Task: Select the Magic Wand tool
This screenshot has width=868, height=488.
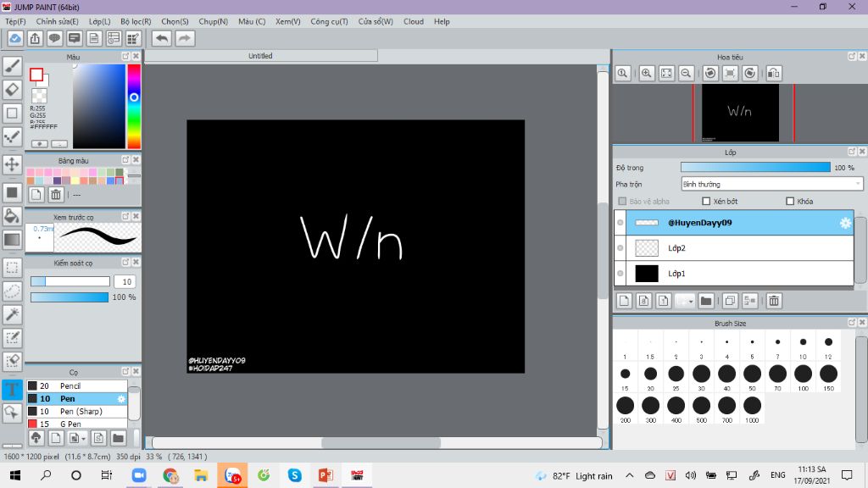Action: (12, 314)
